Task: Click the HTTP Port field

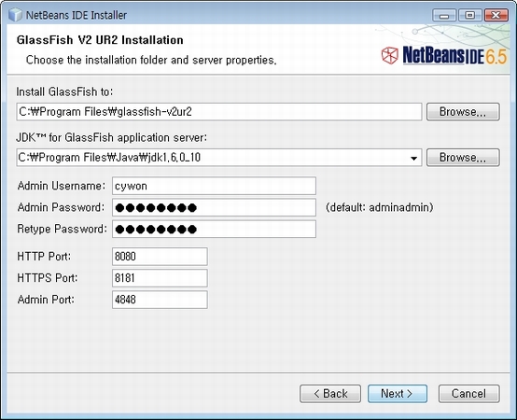Action: tap(160, 257)
